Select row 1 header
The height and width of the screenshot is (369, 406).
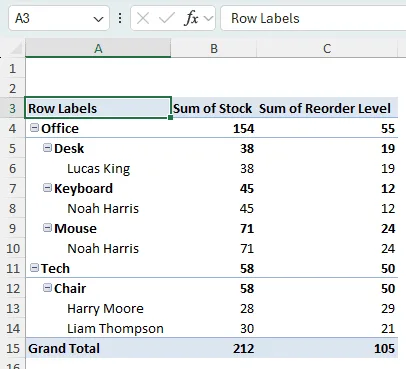(x=13, y=68)
